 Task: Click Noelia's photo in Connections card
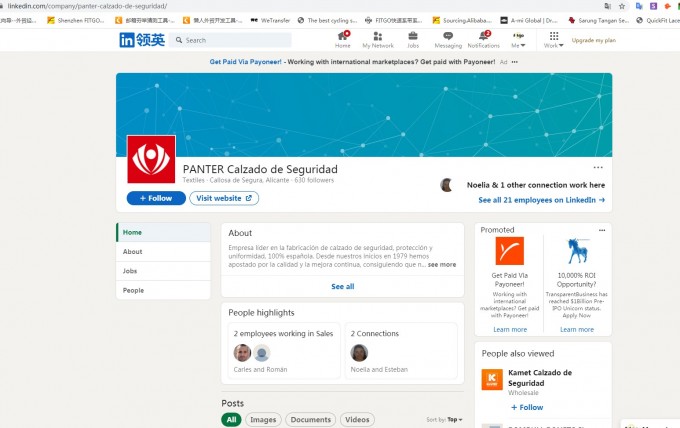click(359, 353)
